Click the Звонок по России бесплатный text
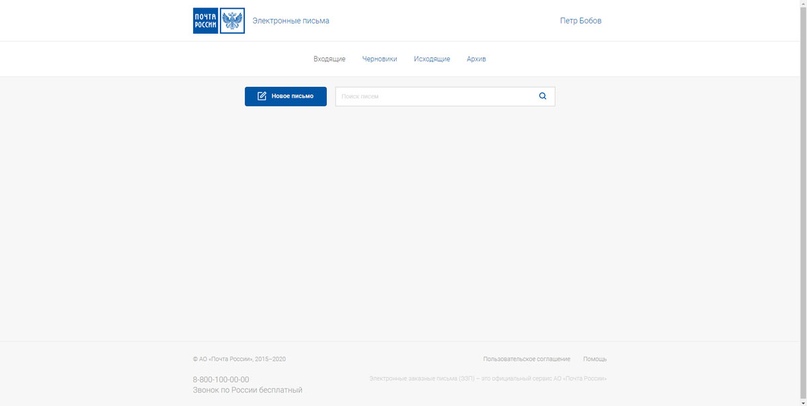 [247, 390]
